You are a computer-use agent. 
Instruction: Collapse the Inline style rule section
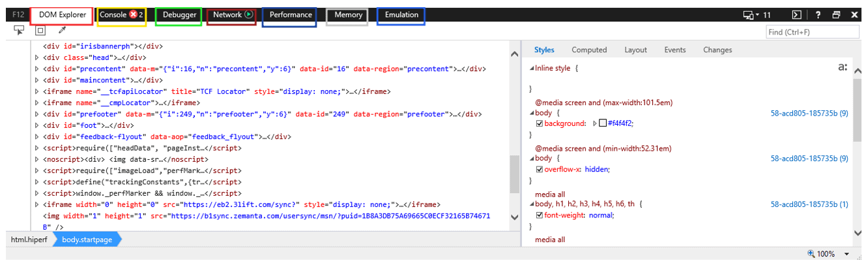[x=531, y=68]
